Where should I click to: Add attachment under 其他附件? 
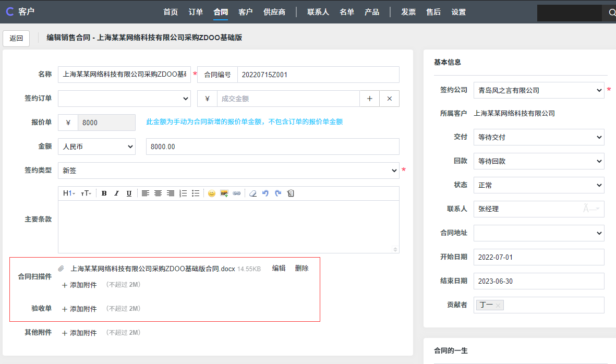(x=79, y=333)
